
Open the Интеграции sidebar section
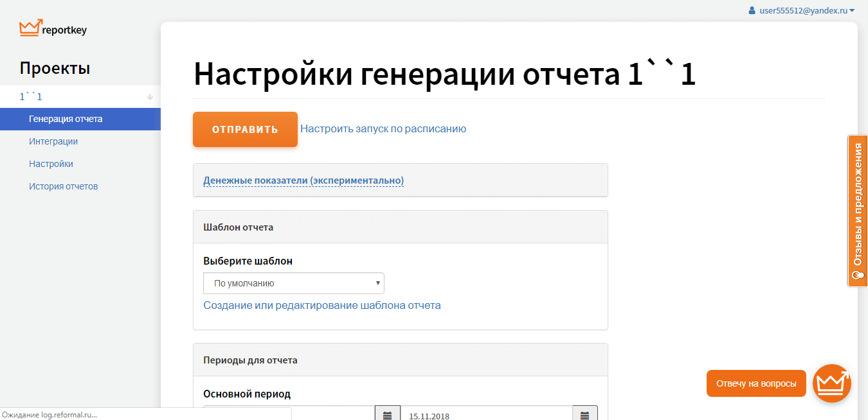pyautogui.click(x=53, y=141)
